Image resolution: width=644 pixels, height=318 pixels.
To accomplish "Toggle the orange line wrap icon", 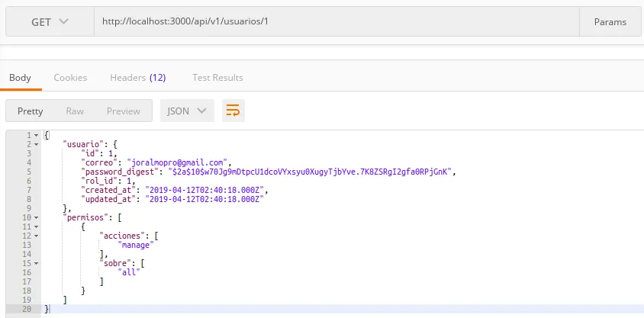I will click(233, 111).
